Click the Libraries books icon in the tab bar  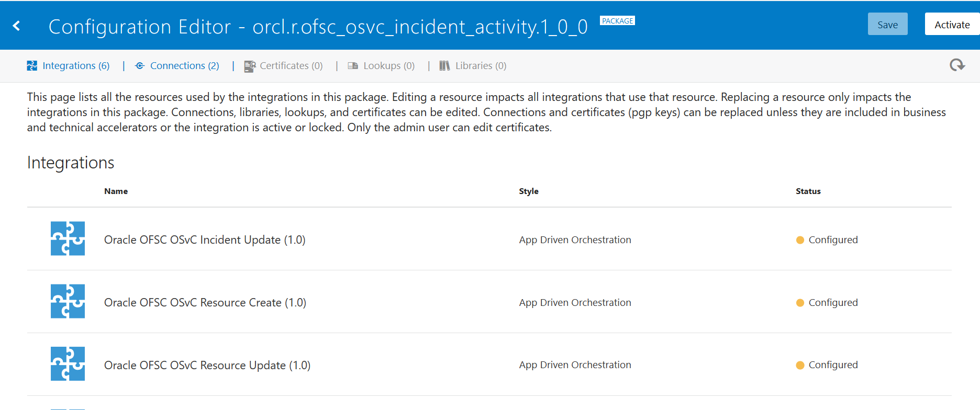(x=444, y=66)
